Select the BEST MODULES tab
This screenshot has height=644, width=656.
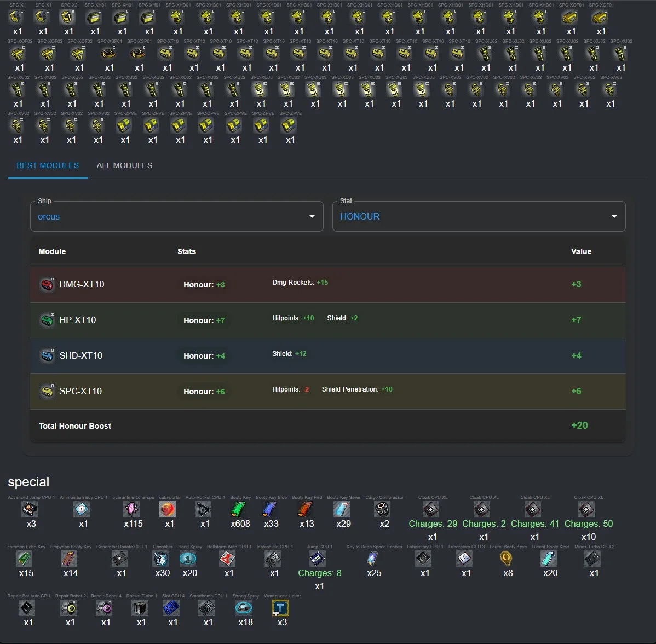coord(48,165)
